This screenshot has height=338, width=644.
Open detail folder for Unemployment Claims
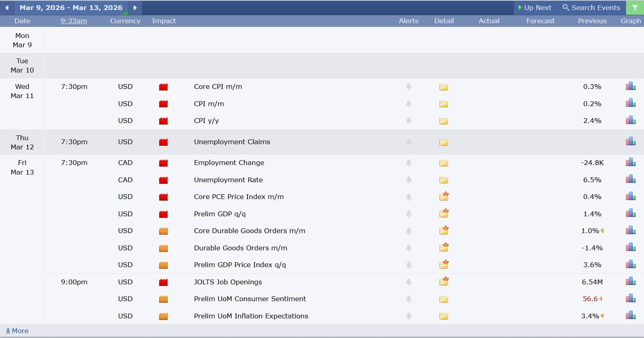click(444, 142)
